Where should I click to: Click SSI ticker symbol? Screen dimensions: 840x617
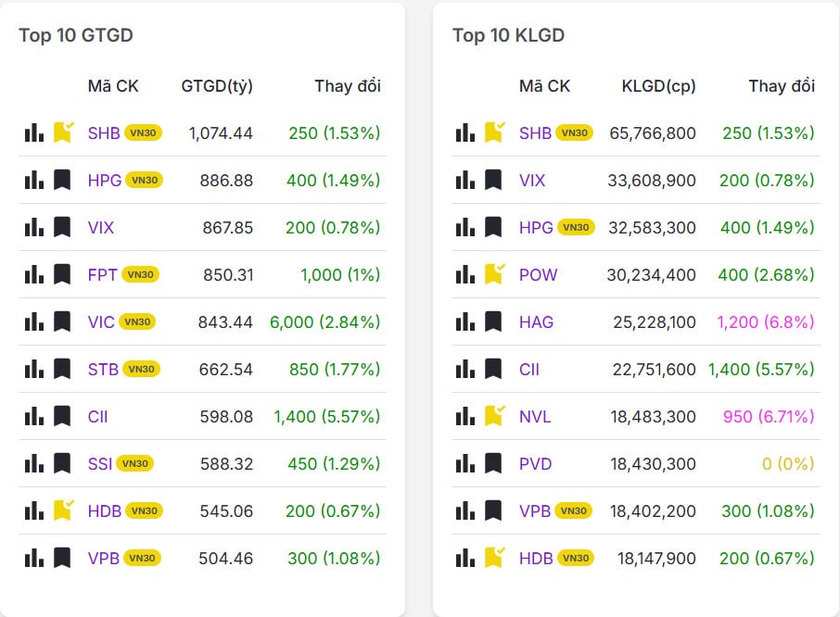coord(100,463)
